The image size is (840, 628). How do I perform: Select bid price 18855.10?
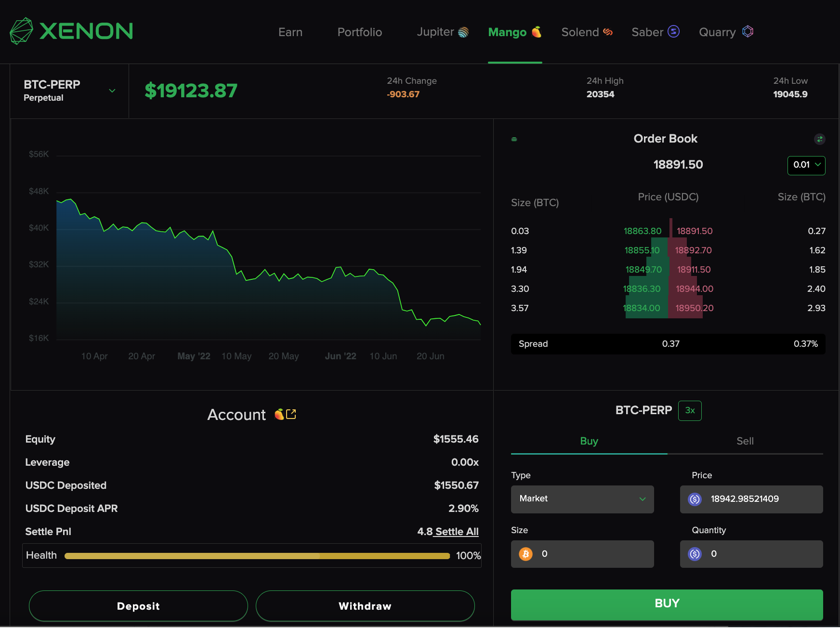click(x=642, y=250)
